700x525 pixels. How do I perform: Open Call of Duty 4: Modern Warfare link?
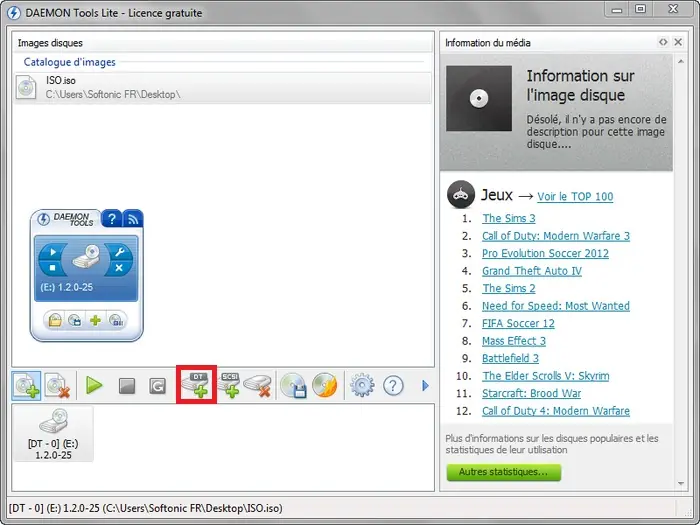point(556,411)
